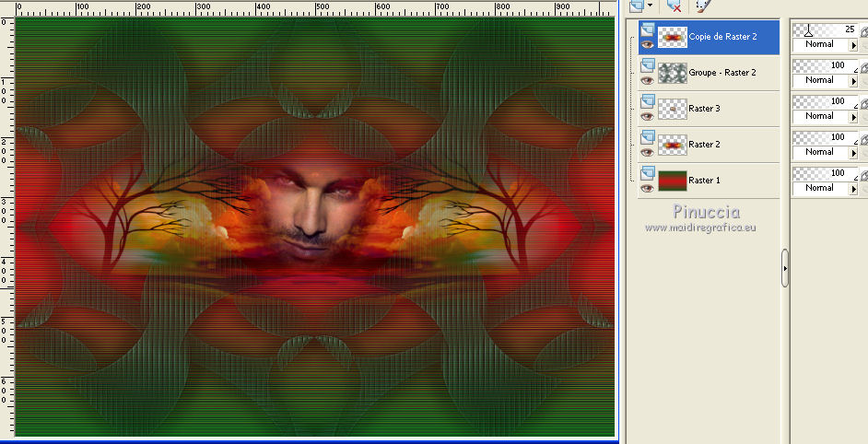The width and height of the screenshot is (868, 444).
Task: Click the layer type icon of Raster 1
Action: click(648, 174)
